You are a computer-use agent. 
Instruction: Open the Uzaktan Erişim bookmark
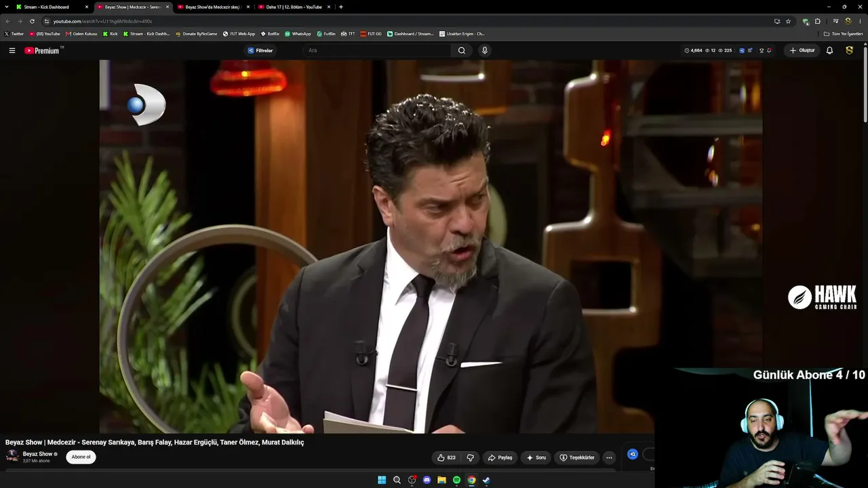pyautogui.click(x=462, y=34)
